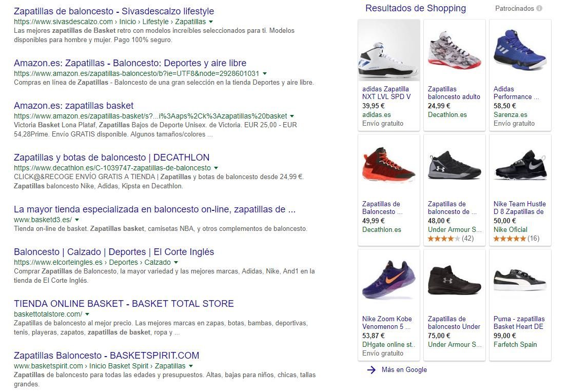Open the La mayor tienda especializada result
The width and height of the screenshot is (568, 392).
pos(154,209)
